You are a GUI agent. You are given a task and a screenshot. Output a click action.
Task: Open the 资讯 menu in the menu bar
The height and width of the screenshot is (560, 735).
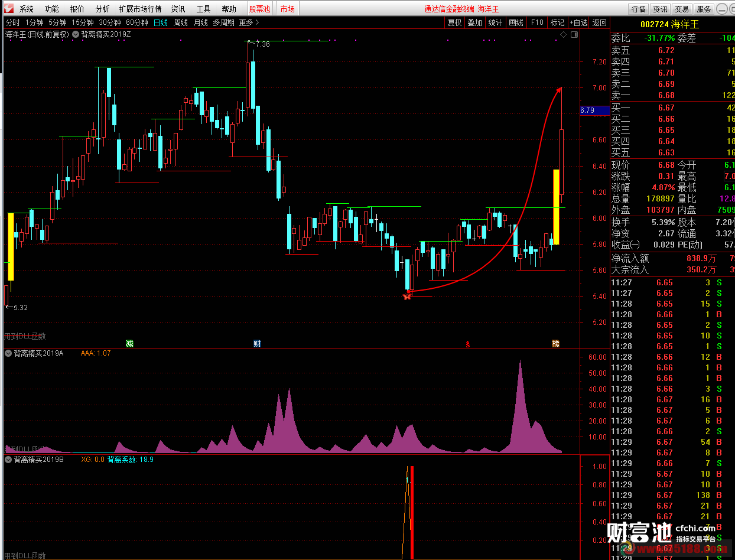178,9
